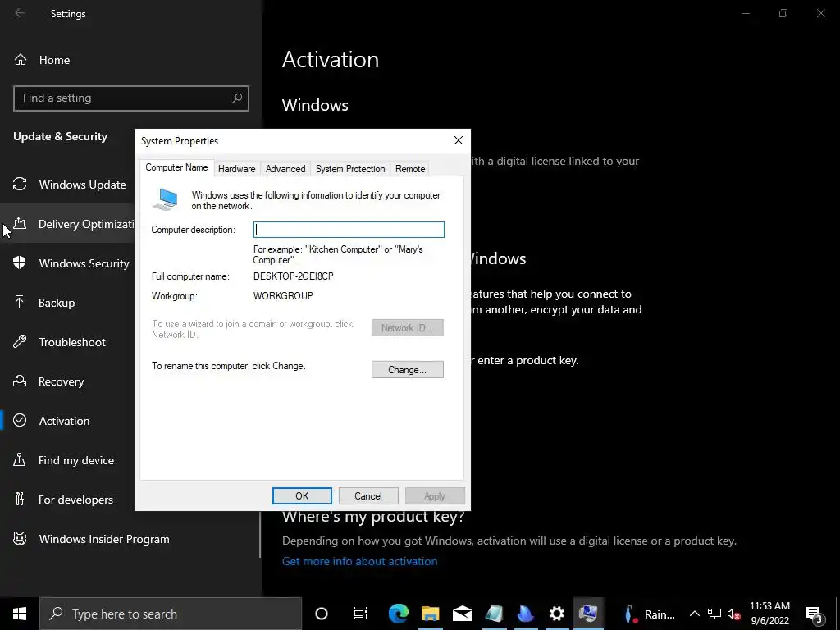Select Delivery Optimization in the sidebar
840x630 pixels.
tap(67, 224)
